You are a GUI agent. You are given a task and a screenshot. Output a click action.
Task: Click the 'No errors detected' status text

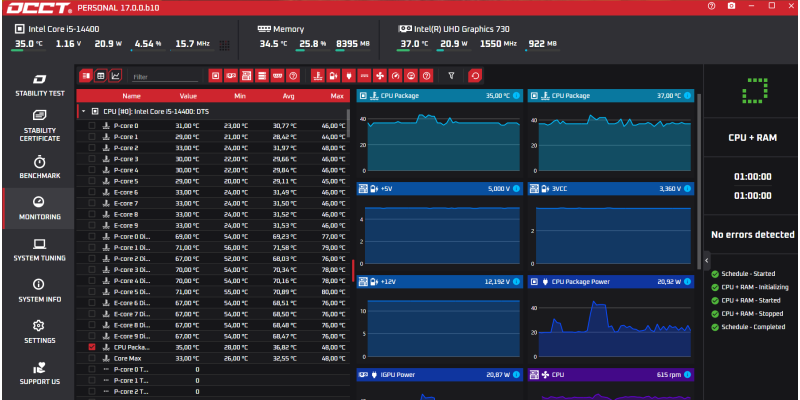(x=753, y=235)
